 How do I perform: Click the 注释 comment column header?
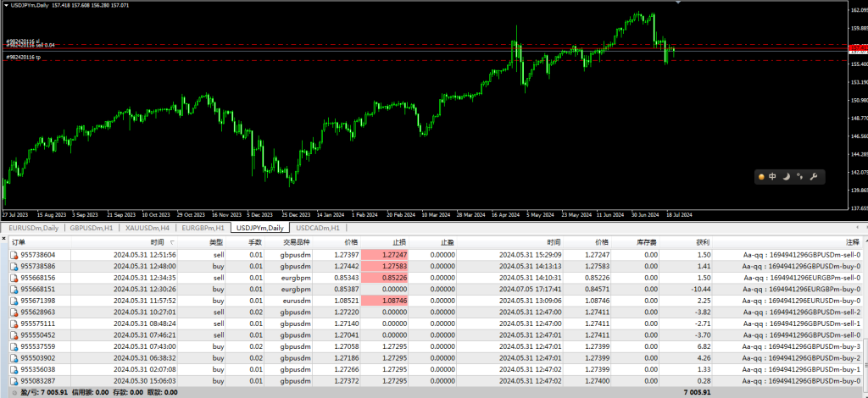tap(852, 242)
